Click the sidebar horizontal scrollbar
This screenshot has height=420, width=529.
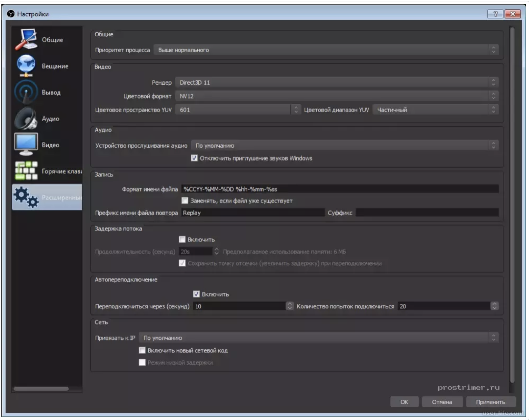tap(41, 388)
